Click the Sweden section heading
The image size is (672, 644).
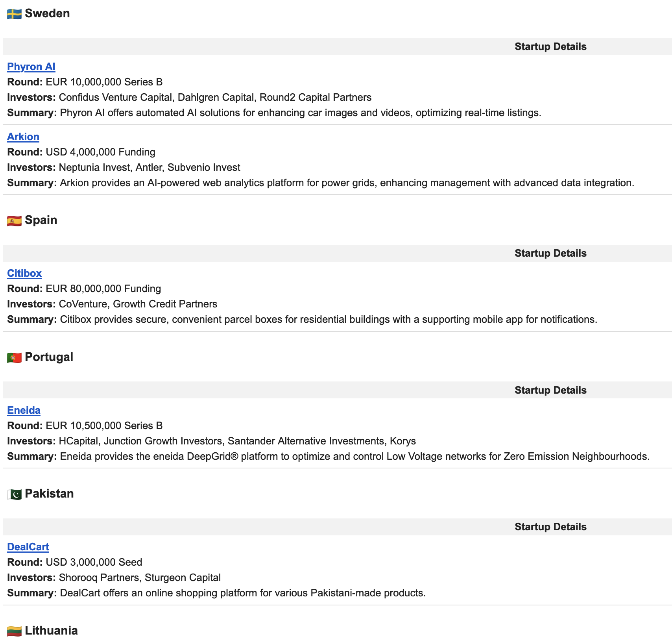pyautogui.click(x=47, y=13)
